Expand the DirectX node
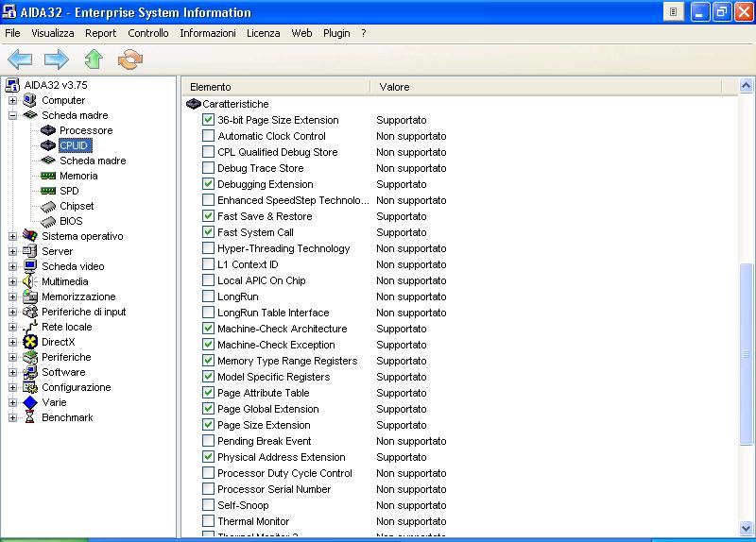 pyautogui.click(x=12, y=342)
